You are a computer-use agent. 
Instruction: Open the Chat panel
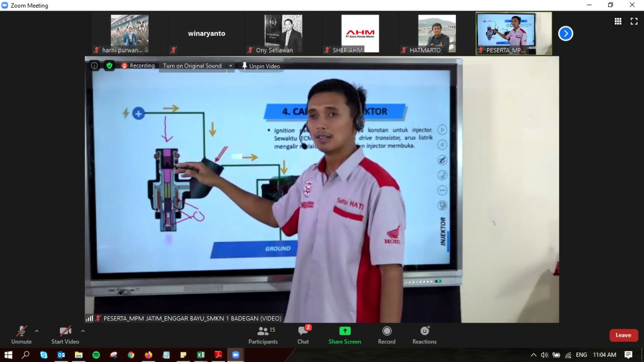pyautogui.click(x=303, y=335)
